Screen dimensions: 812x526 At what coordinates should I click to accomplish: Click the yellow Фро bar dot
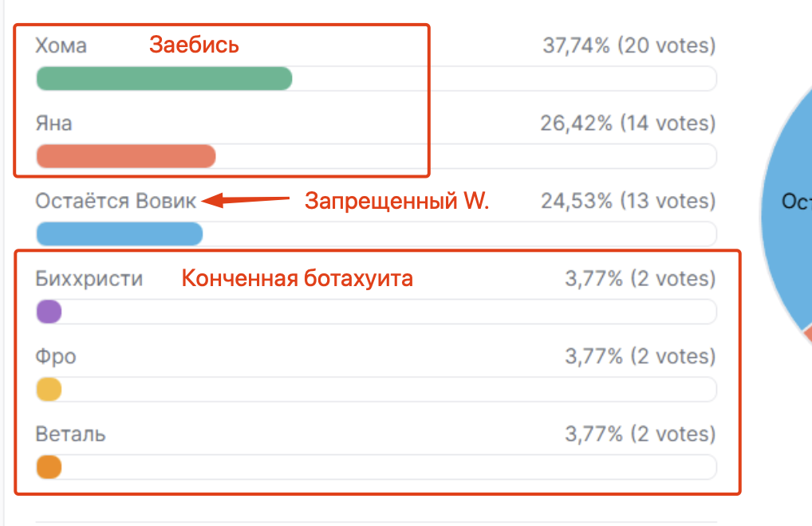49,389
